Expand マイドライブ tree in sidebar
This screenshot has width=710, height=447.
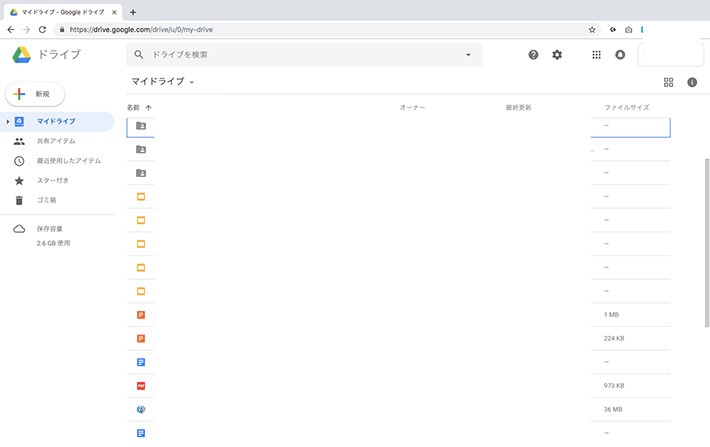coord(7,122)
